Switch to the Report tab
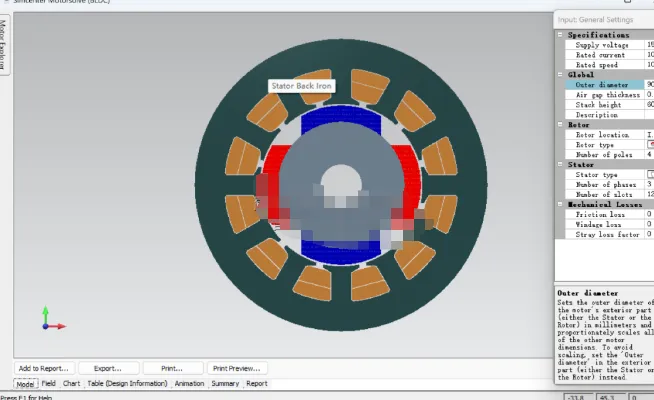 tap(257, 383)
